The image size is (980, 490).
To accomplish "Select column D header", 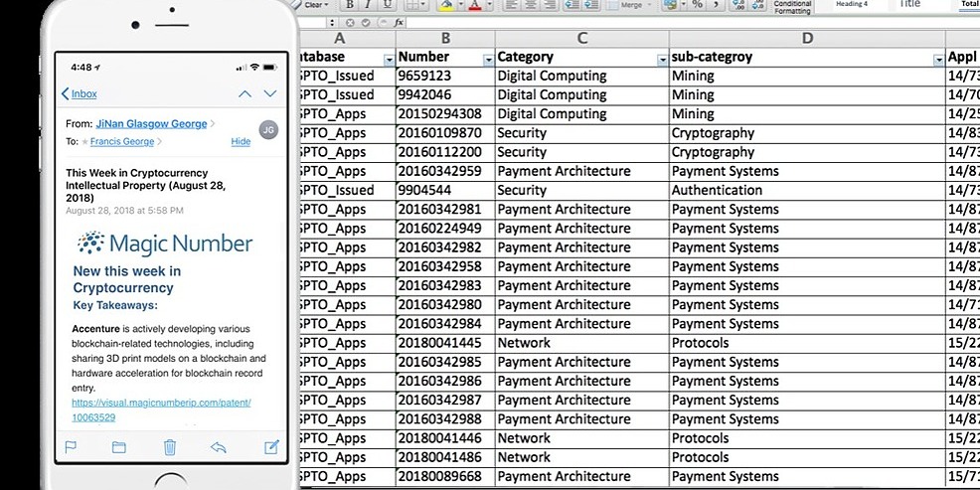I will (x=807, y=38).
